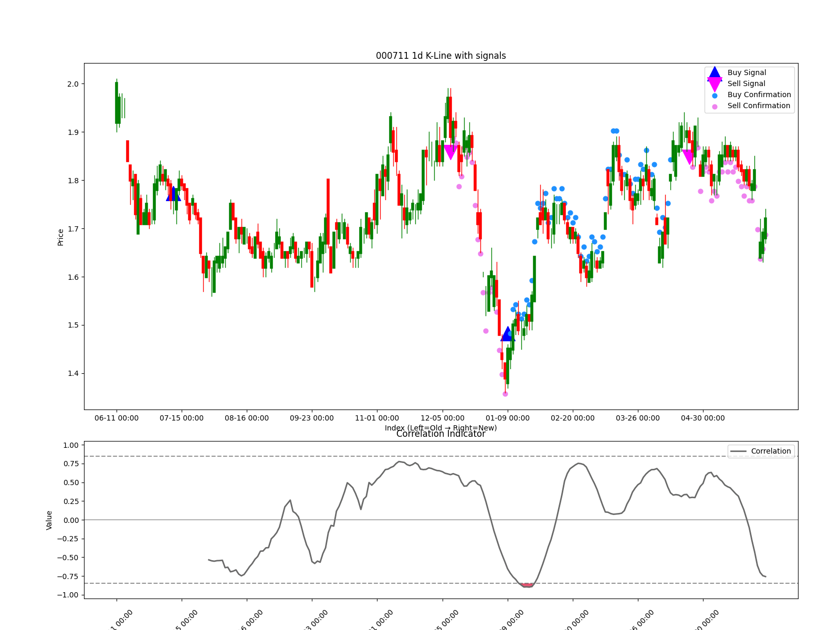Click the −0.50 value axis tick
This screenshot has width=840, height=630.
tap(68, 558)
